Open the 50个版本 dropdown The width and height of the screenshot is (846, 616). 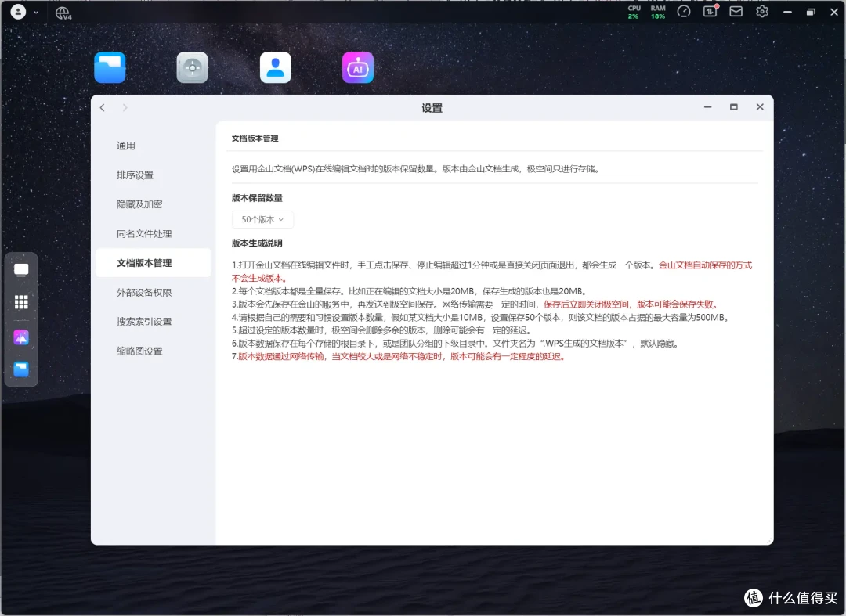(262, 219)
